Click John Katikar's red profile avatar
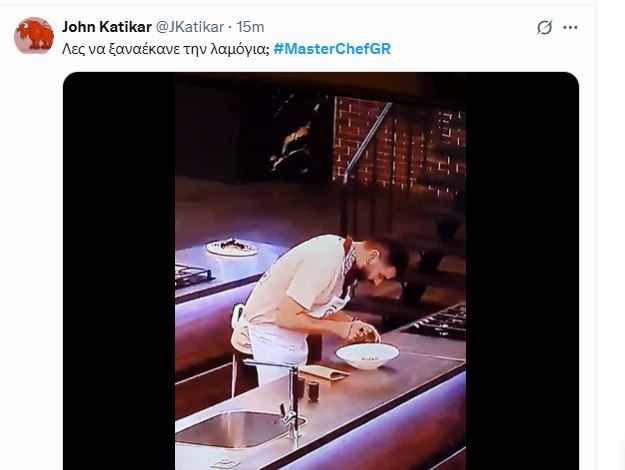 34,36
